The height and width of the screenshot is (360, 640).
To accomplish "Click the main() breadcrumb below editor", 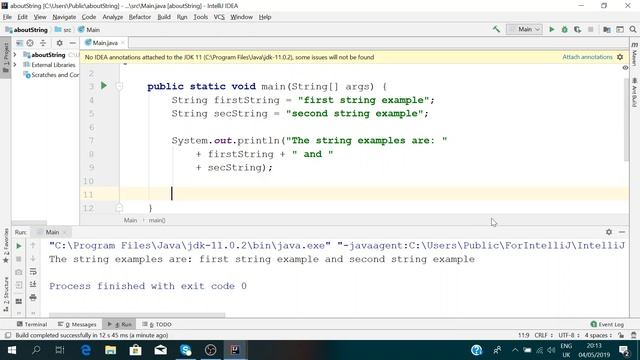I will click(x=157, y=220).
